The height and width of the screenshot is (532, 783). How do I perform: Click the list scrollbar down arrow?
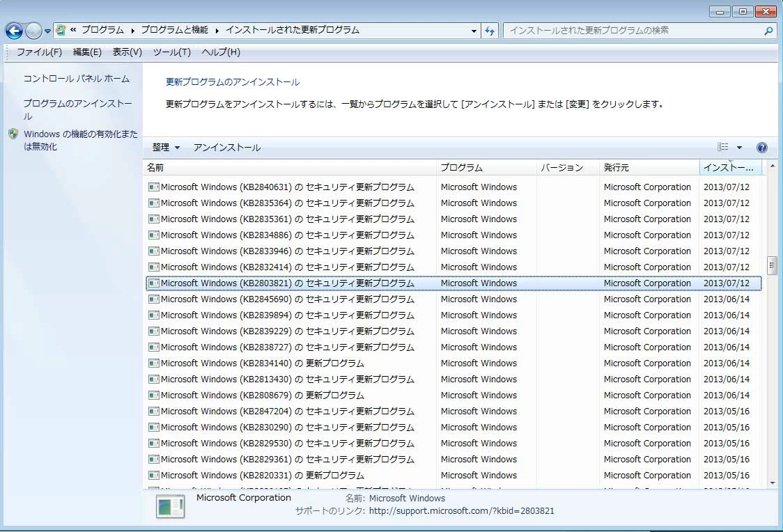click(x=773, y=483)
